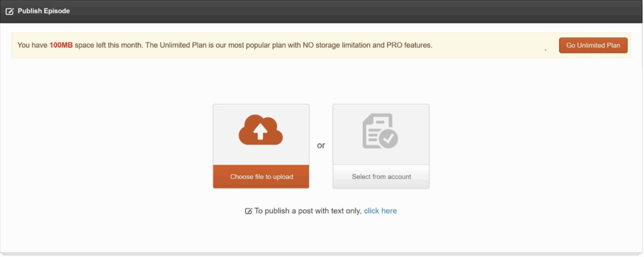Click the red 100MB storage text
644x257 pixels.
point(61,45)
